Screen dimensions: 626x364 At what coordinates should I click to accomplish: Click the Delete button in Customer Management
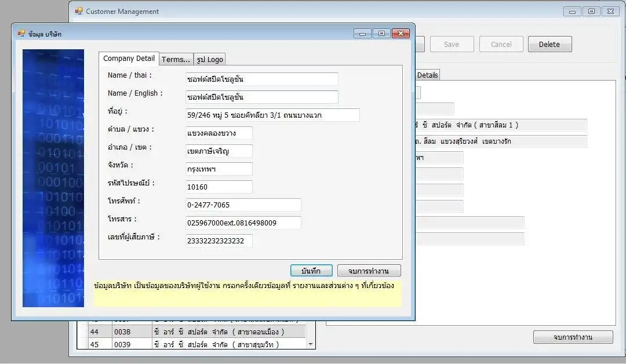(x=549, y=44)
